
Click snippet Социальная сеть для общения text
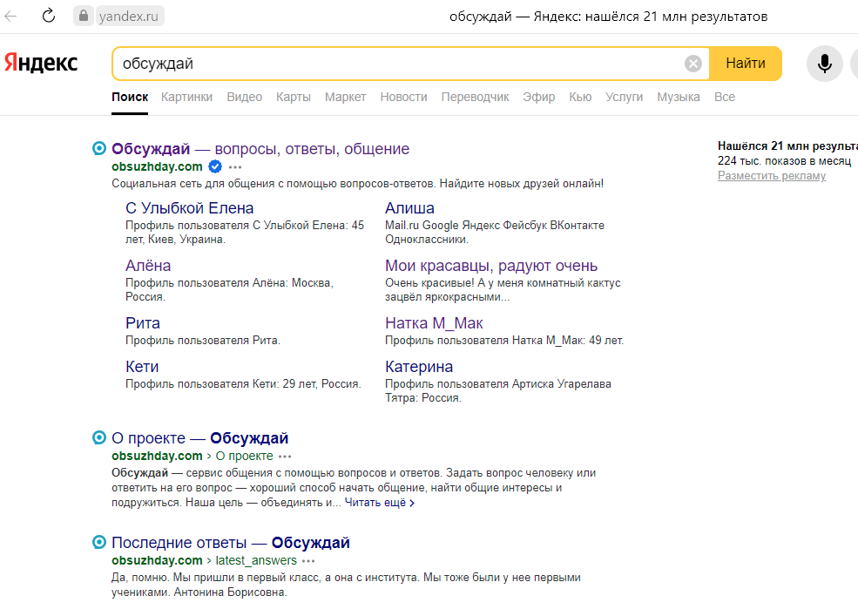[358, 184]
